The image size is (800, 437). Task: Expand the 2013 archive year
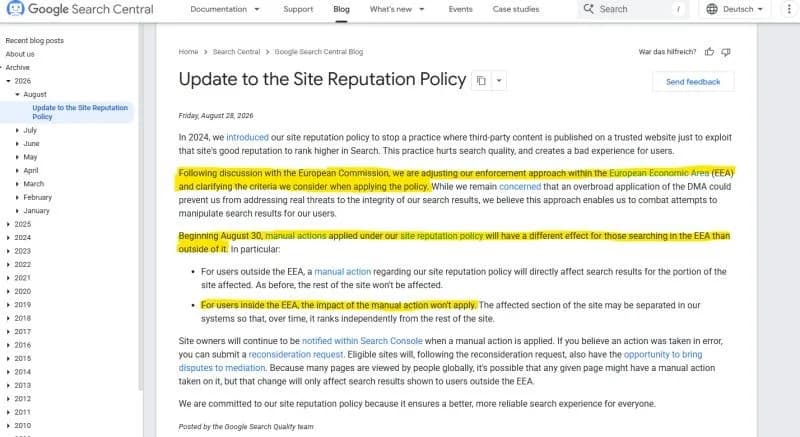(x=8, y=385)
